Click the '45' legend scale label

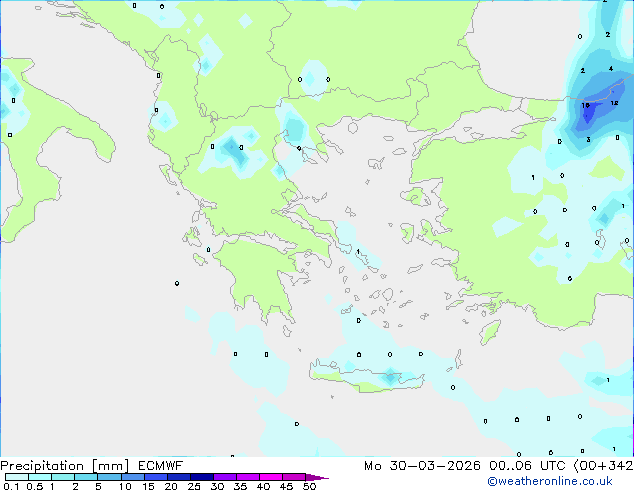pos(286,486)
